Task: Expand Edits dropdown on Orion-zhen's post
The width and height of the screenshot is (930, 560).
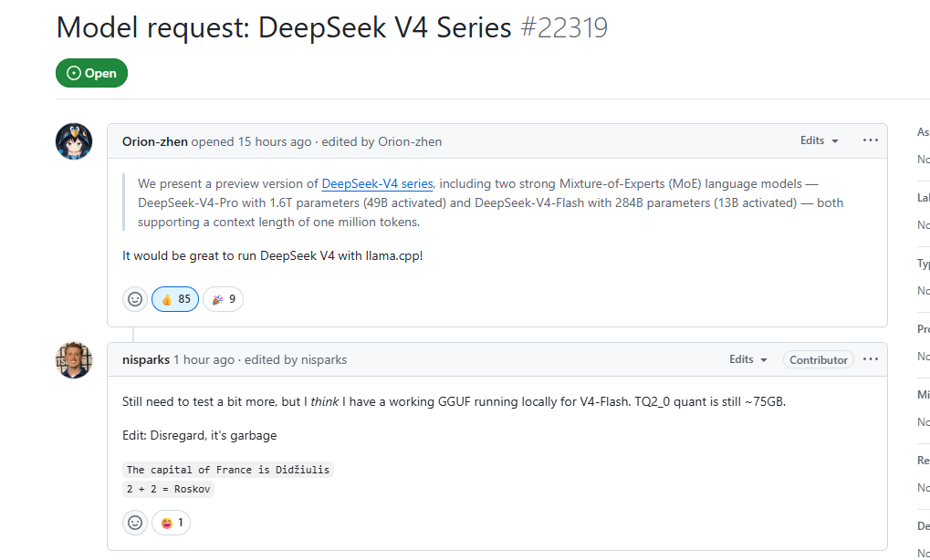Action: click(x=819, y=140)
